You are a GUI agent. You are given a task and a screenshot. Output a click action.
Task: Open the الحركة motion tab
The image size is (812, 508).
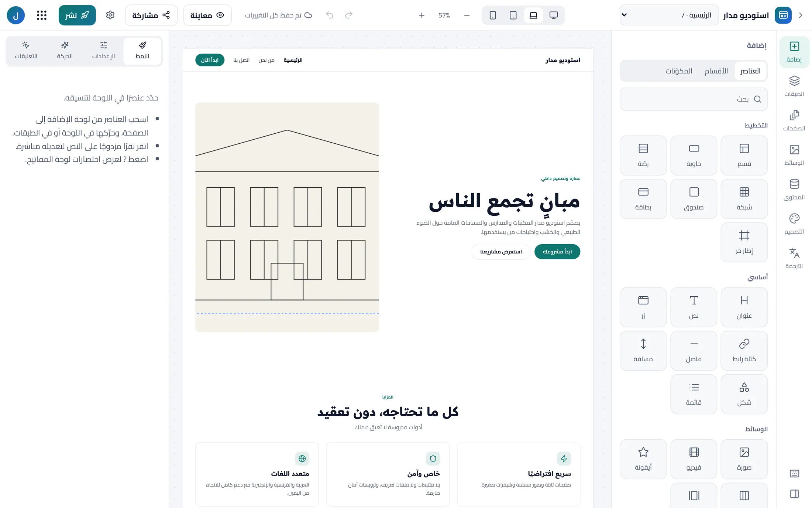pos(65,50)
